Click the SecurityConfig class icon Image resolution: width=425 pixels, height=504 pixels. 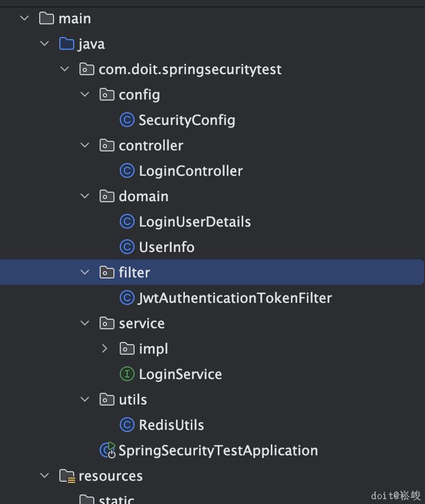(127, 120)
